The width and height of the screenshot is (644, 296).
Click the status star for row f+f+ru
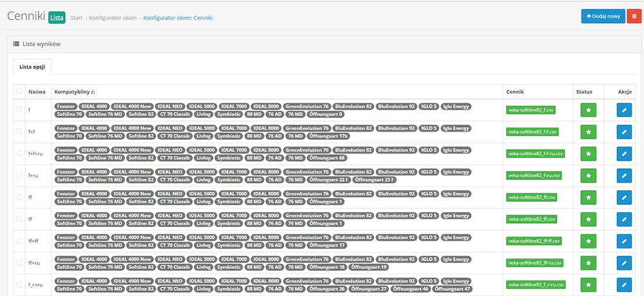(588, 154)
